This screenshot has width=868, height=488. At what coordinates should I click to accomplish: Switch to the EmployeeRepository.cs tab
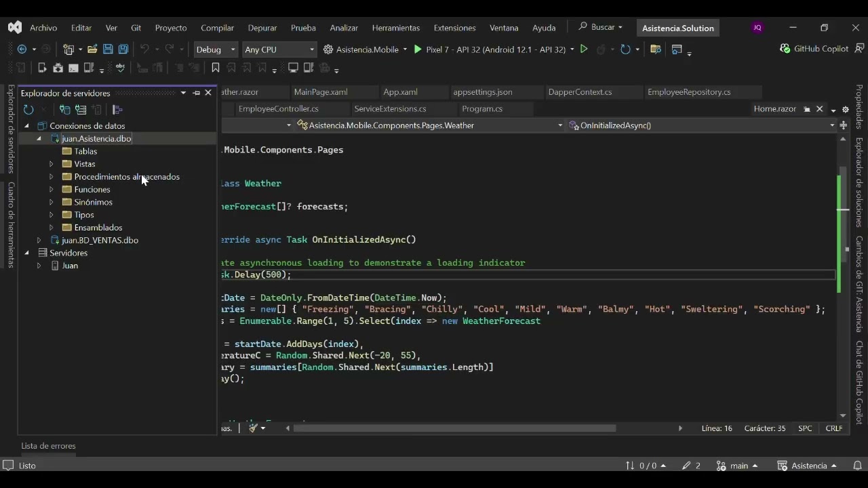pyautogui.click(x=689, y=92)
